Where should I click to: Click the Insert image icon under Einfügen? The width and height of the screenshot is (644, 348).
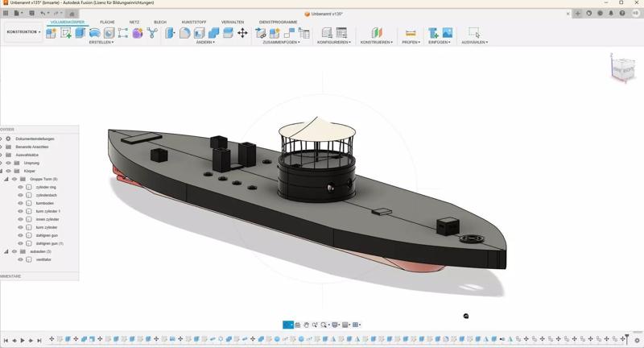pyautogui.click(x=448, y=33)
